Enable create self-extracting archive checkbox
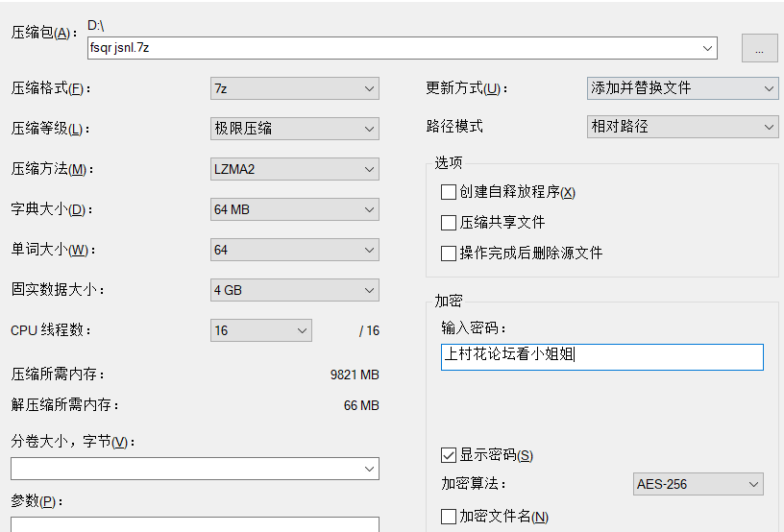 click(449, 192)
